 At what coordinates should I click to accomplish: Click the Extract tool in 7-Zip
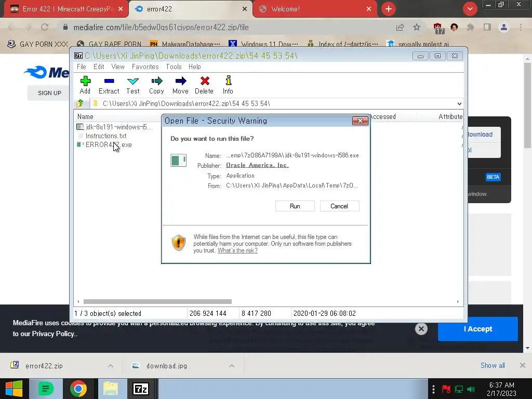pos(109,85)
